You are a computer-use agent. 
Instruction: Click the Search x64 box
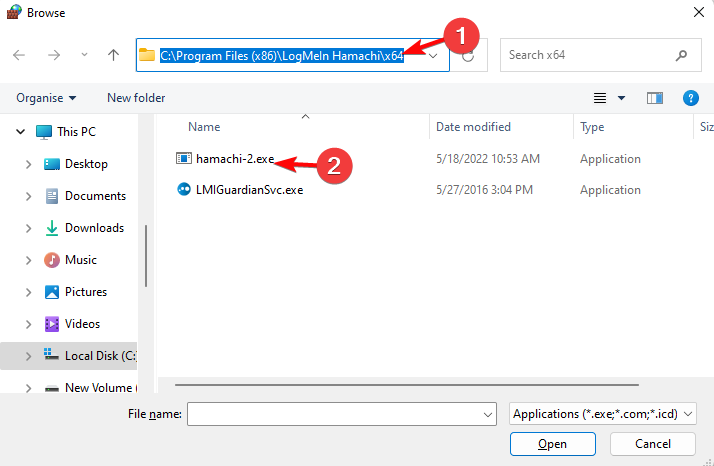click(601, 55)
